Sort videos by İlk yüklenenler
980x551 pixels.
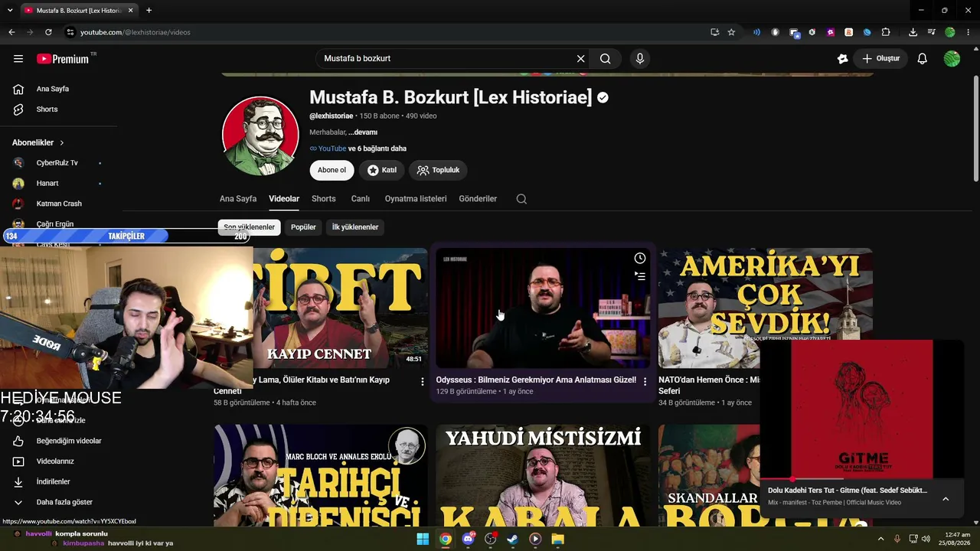[x=355, y=227]
